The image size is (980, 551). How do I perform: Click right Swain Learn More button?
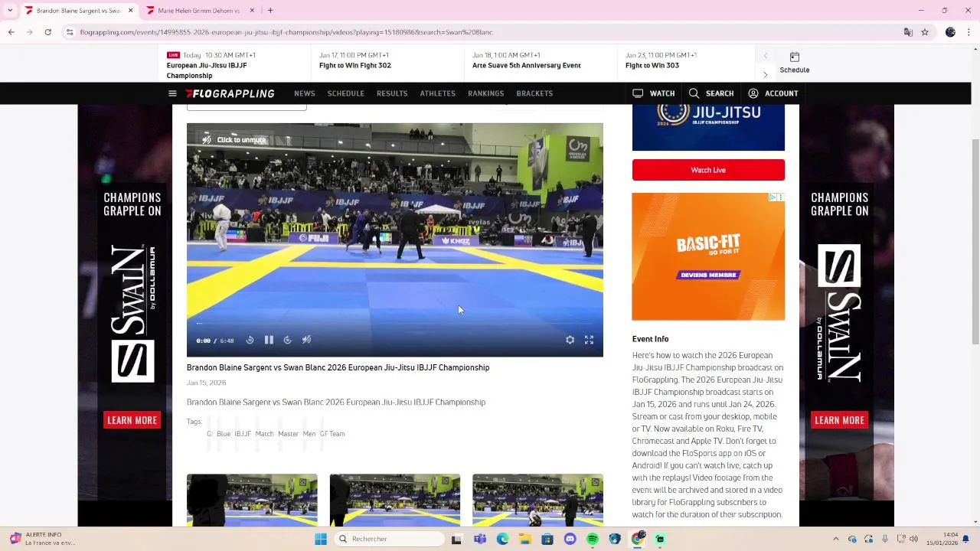[840, 420]
